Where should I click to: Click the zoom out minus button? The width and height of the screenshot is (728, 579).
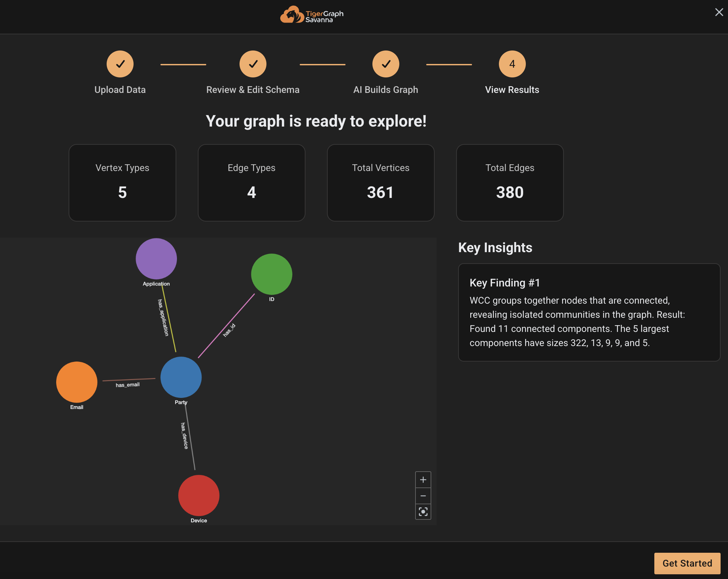423,496
